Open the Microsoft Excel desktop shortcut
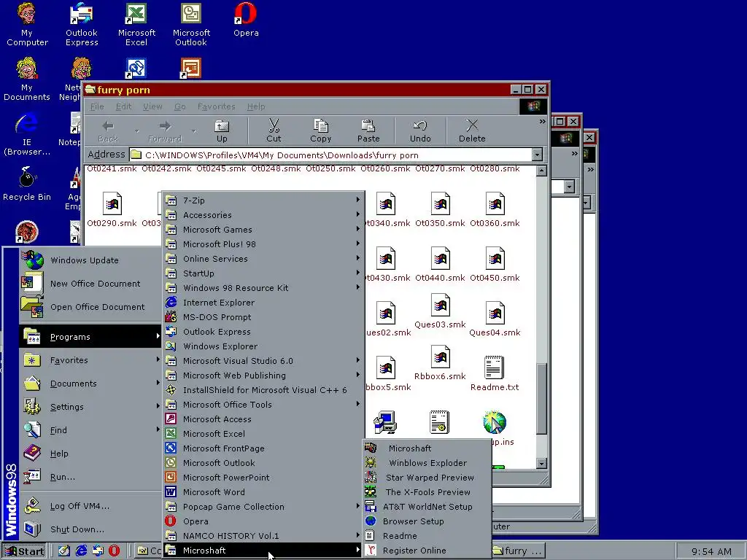Screen dimensions: 747x560 (136, 24)
